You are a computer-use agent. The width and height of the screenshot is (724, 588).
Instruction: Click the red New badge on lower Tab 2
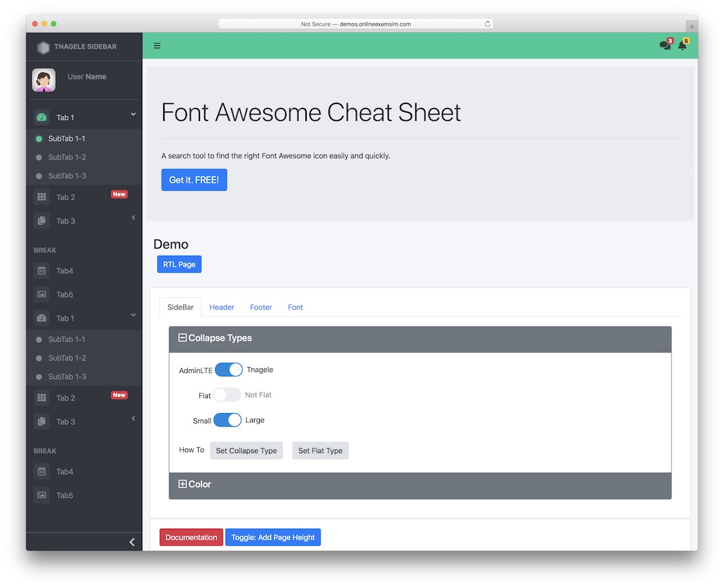coord(119,395)
